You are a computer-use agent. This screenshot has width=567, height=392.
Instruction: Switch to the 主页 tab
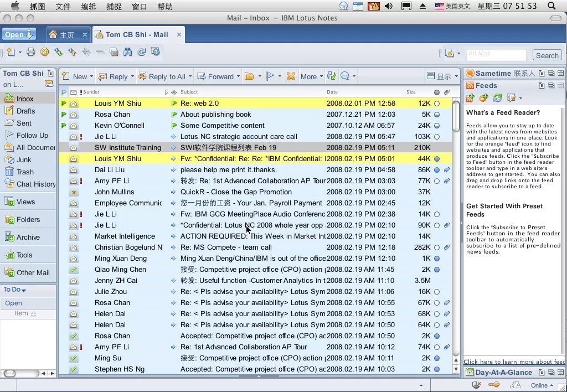68,34
